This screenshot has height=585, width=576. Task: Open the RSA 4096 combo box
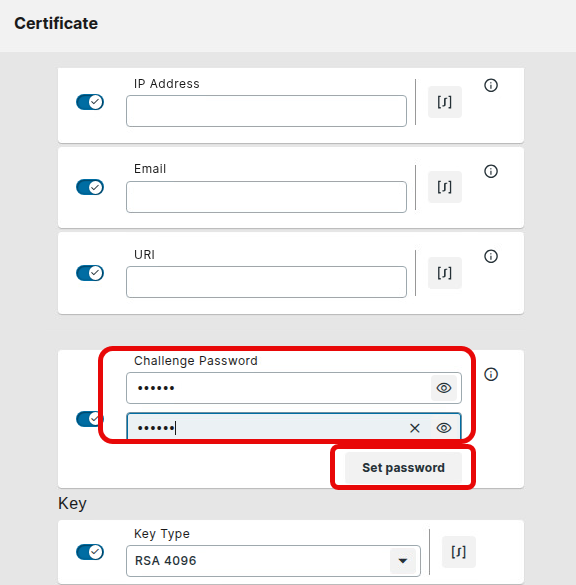(273, 561)
